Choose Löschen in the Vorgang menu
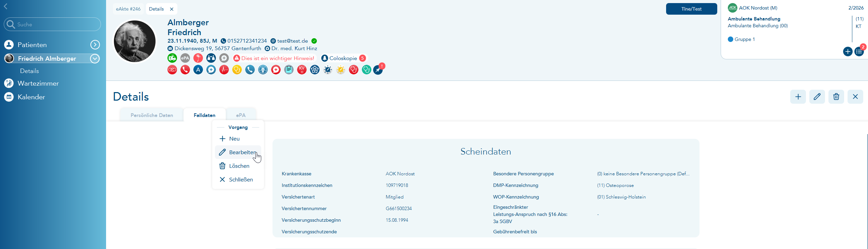The height and width of the screenshot is (249, 868). (238, 166)
